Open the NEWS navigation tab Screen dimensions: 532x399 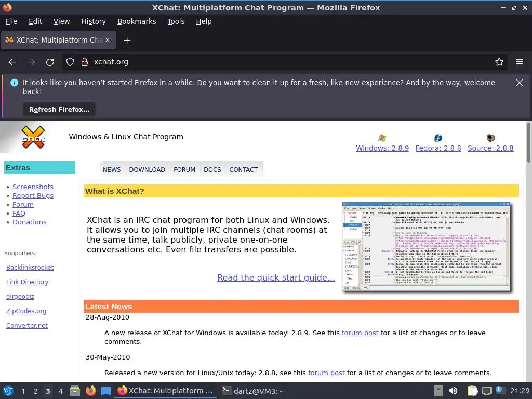click(x=112, y=170)
